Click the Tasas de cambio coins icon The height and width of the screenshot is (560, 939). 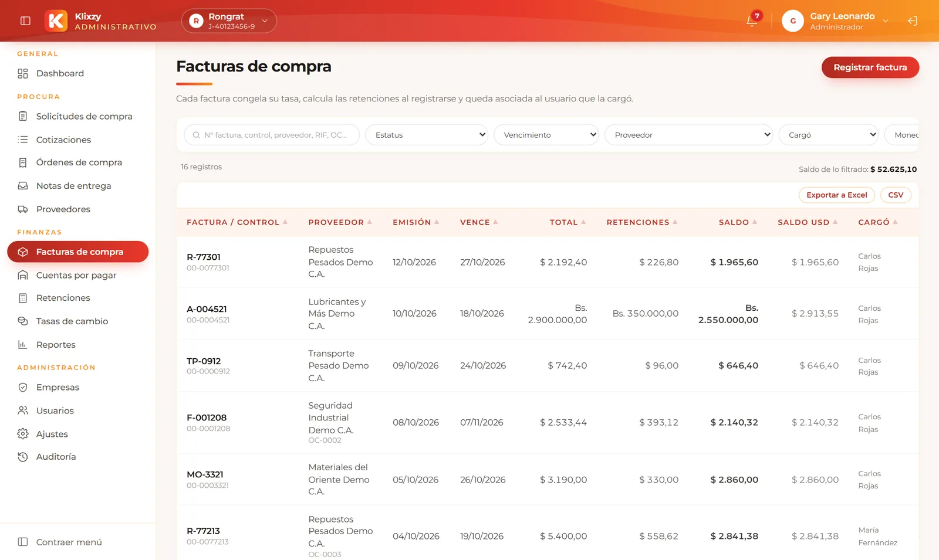23,321
